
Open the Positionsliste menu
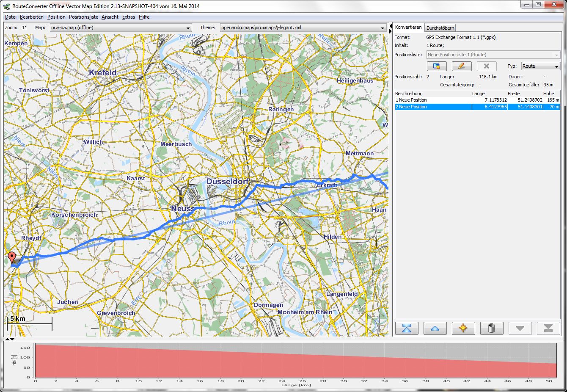(83, 17)
